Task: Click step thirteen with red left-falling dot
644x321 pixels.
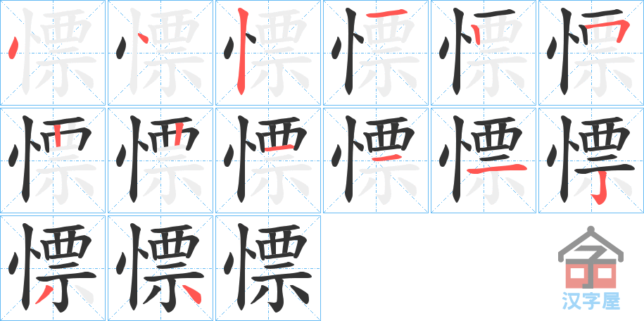Action: [53, 268]
